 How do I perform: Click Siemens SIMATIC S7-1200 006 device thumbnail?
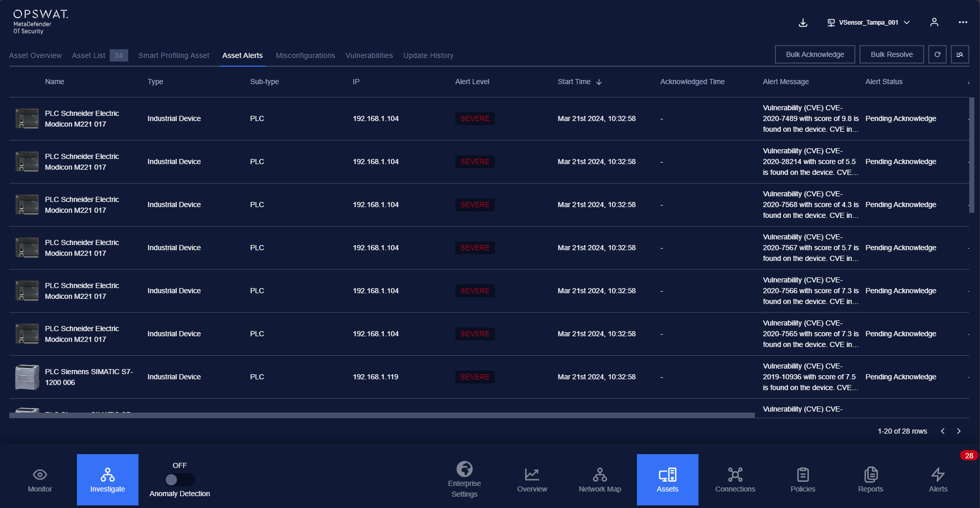pyautogui.click(x=27, y=377)
